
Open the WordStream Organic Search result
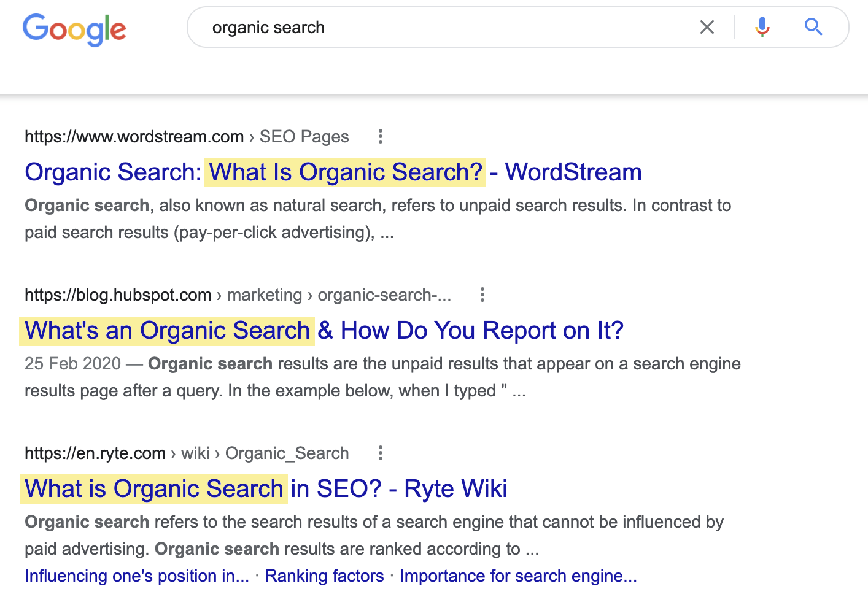pyautogui.click(x=333, y=172)
